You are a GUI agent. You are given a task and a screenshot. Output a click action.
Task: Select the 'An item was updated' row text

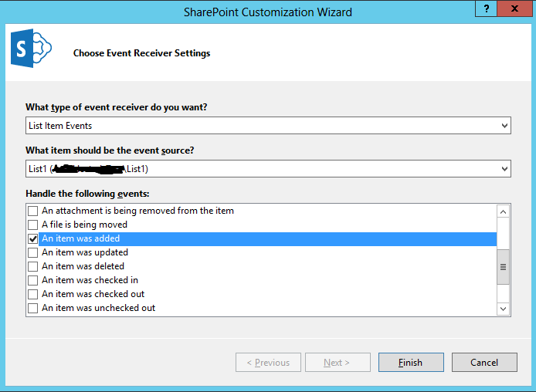(x=85, y=252)
